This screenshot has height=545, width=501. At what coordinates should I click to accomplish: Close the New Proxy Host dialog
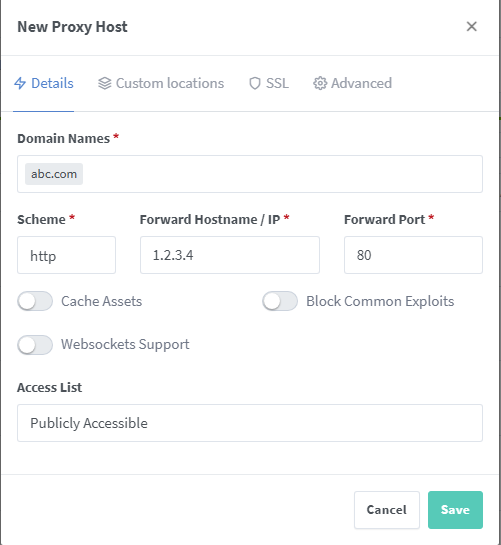click(x=471, y=26)
